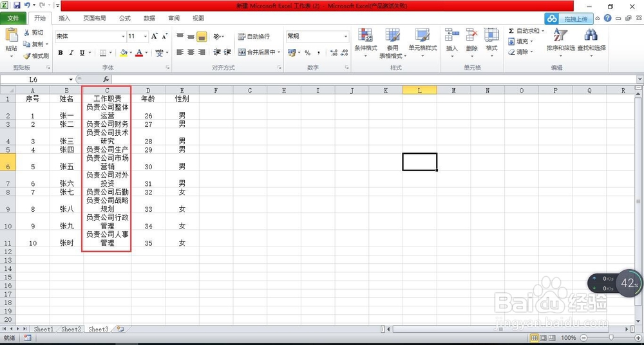Viewport: 644px width, 345px height.
Task: Apply fill color bucket icon
Action: coord(124,53)
